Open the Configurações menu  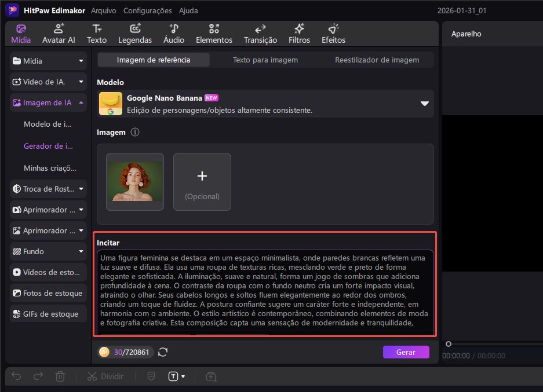click(147, 10)
